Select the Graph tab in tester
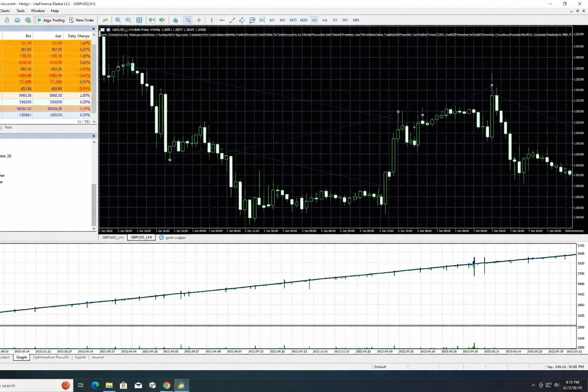Image resolution: width=588 pixels, height=392 pixels. (x=21, y=357)
